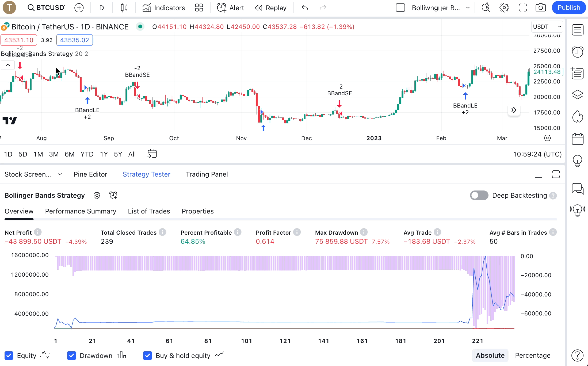
Task: Open the Pine Editor tab
Action: [x=90, y=174]
